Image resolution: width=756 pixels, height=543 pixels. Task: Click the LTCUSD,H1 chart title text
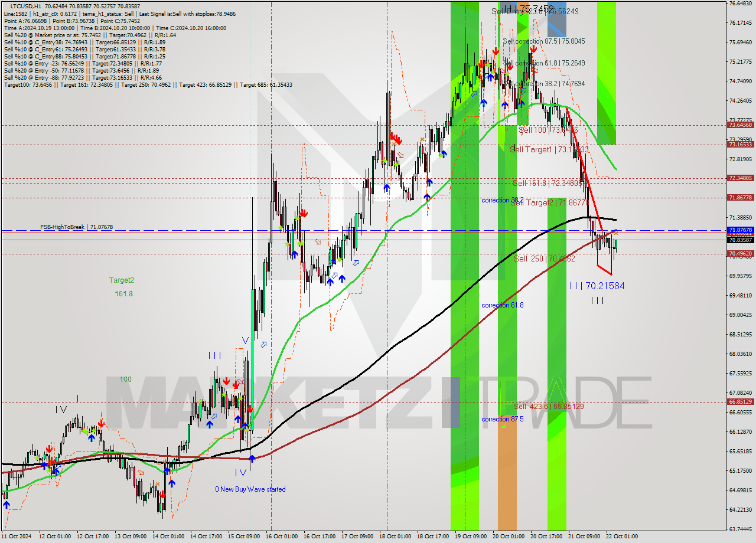[x=25, y=6]
